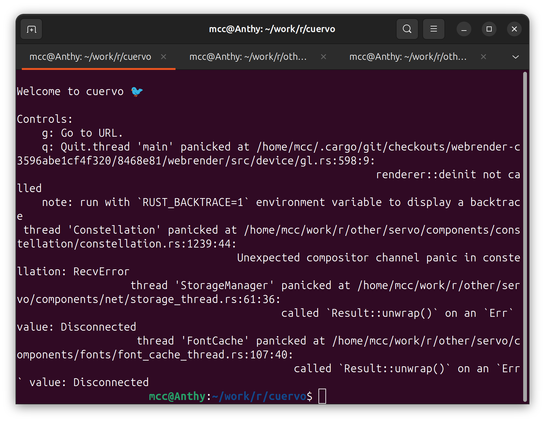Minimize the terminal window

[464, 29]
